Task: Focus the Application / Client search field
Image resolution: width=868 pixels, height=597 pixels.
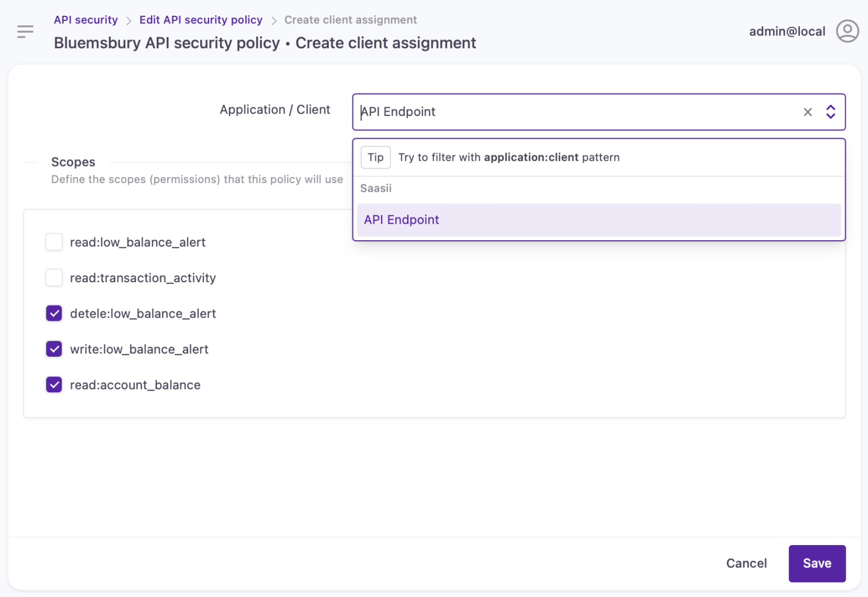Action: tap(577, 112)
